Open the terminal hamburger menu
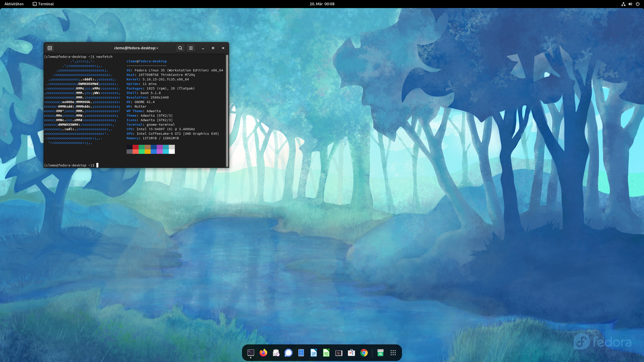The height and width of the screenshot is (362, 644). pos(191,48)
